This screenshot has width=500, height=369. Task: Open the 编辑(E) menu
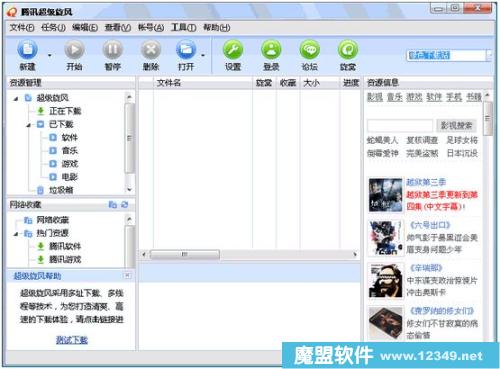click(x=85, y=27)
